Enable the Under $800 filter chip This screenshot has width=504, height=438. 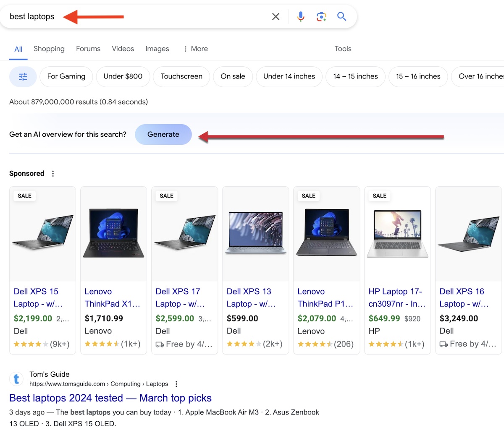123,77
